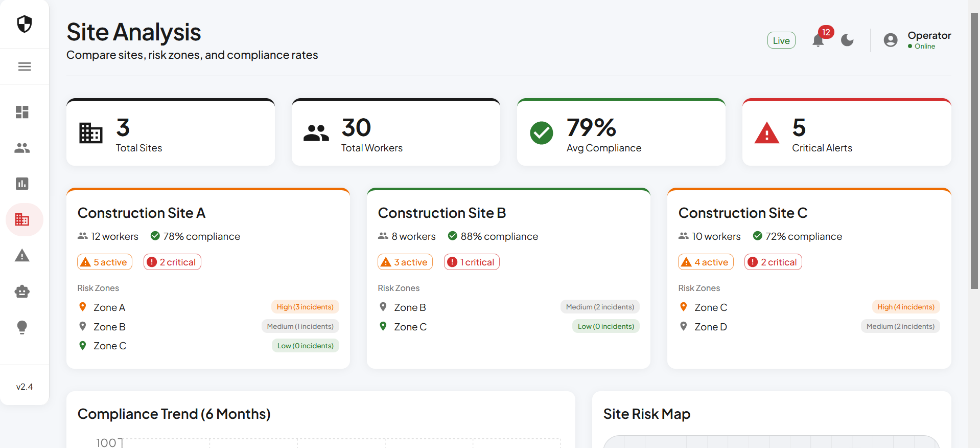Image resolution: width=980 pixels, height=448 pixels.
Task: Click the '1 critical' badge on Site B
Action: coord(472,262)
